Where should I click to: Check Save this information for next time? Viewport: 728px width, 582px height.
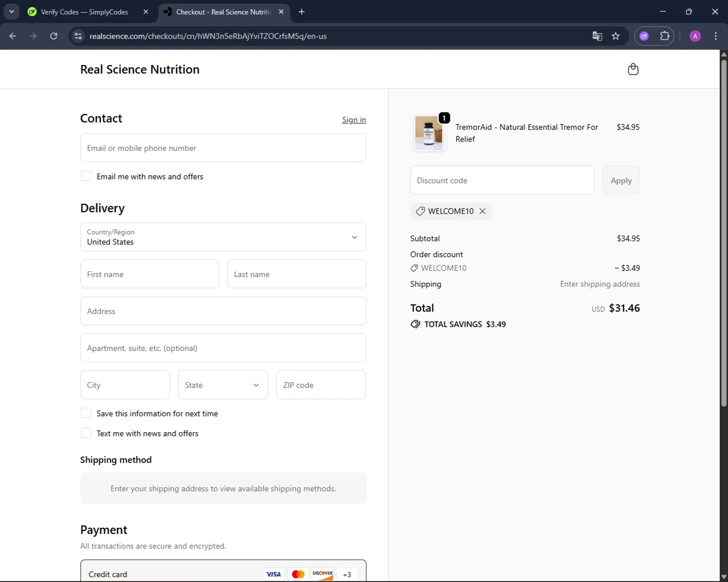pyautogui.click(x=86, y=413)
